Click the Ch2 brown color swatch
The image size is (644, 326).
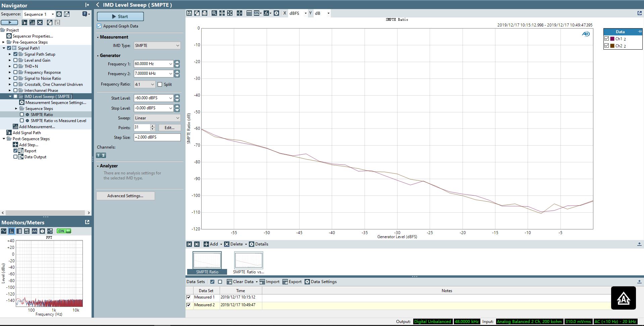pyautogui.click(x=612, y=46)
